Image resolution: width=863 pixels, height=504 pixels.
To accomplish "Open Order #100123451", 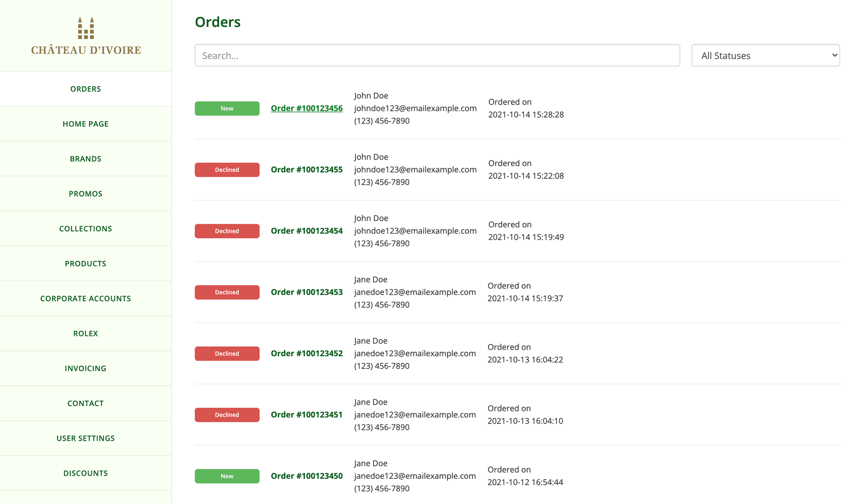I will [307, 415].
